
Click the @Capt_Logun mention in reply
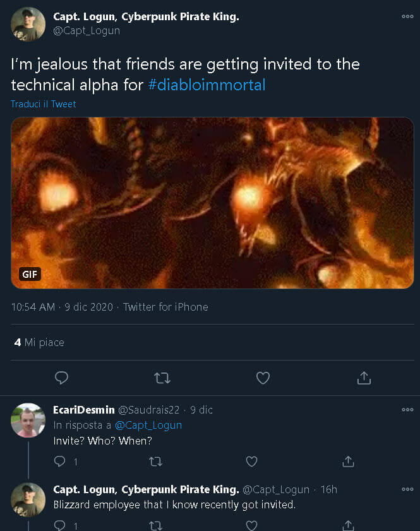[x=148, y=425]
